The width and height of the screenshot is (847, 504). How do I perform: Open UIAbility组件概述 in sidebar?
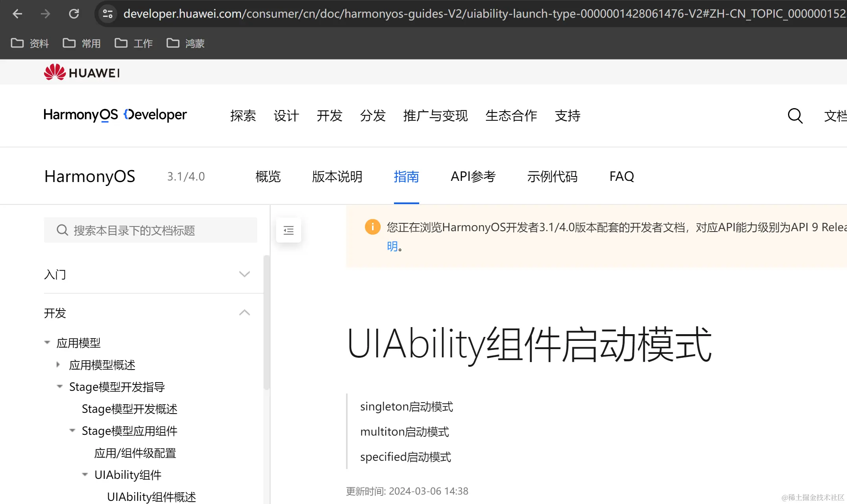(x=151, y=497)
